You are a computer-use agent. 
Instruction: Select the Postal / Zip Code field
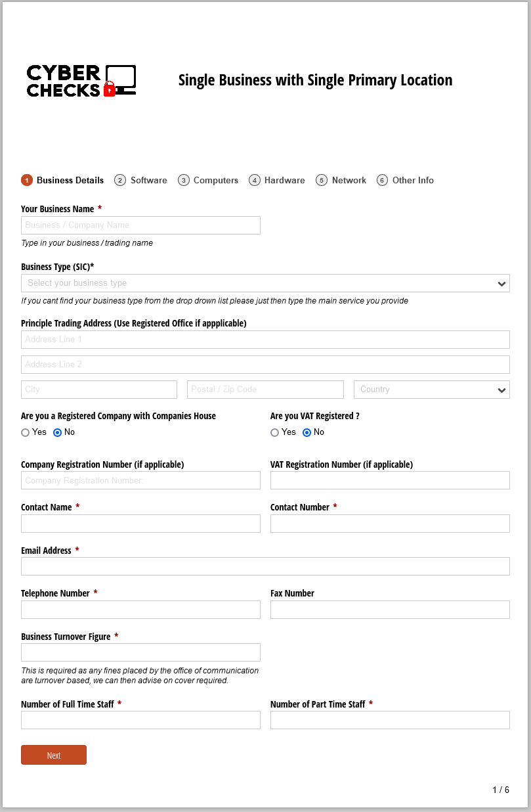pos(265,390)
